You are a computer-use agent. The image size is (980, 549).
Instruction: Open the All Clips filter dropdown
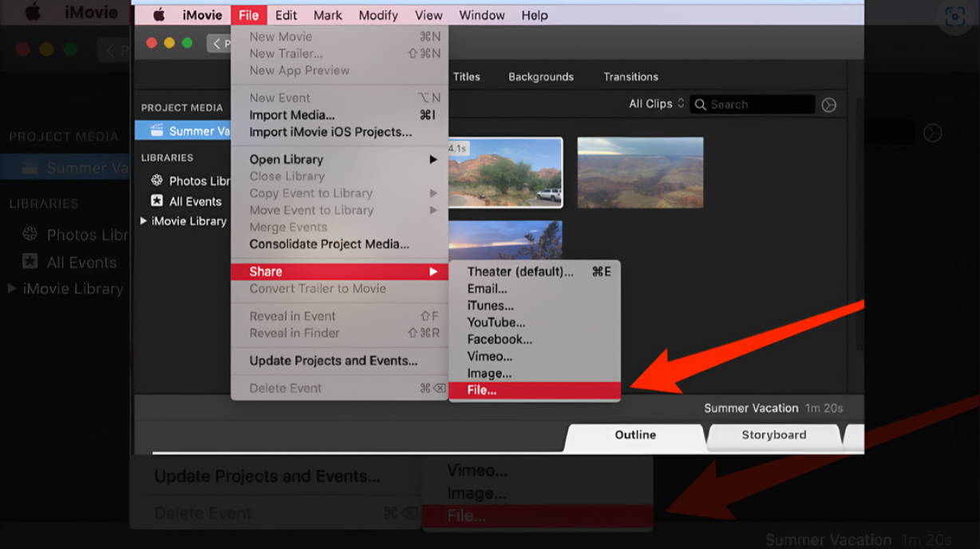point(657,104)
